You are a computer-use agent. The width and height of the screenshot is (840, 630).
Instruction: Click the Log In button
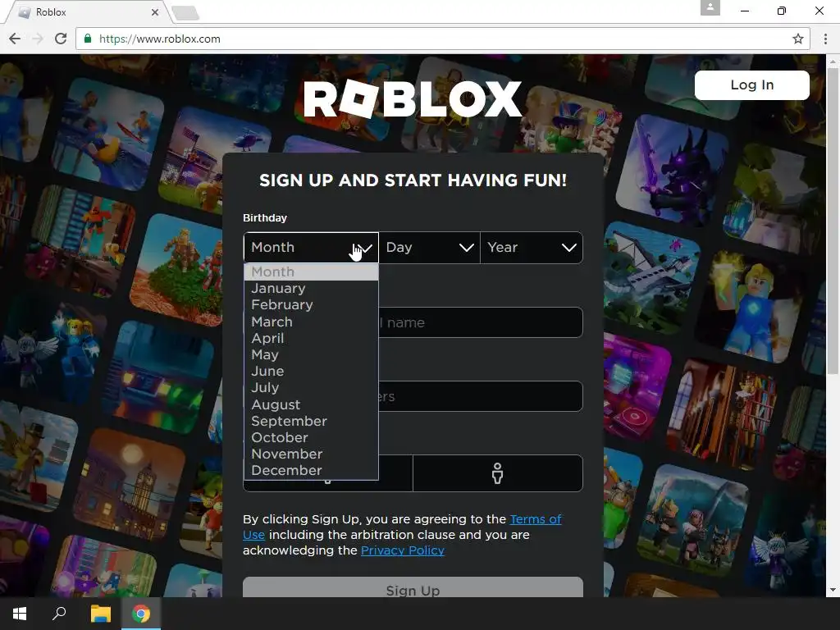pos(751,84)
